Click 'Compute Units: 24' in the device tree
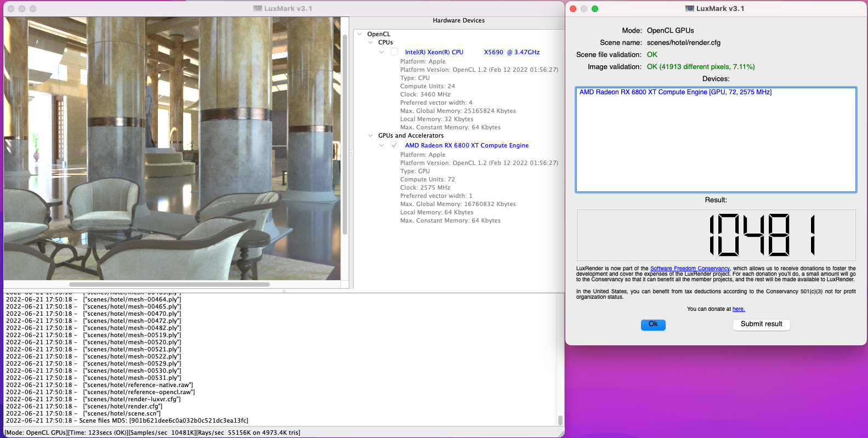 428,86
